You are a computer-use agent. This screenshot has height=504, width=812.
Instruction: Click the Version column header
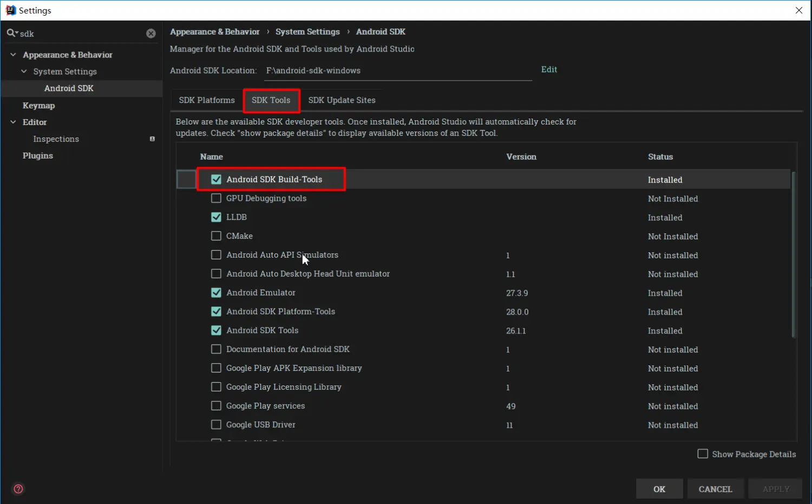coord(521,157)
